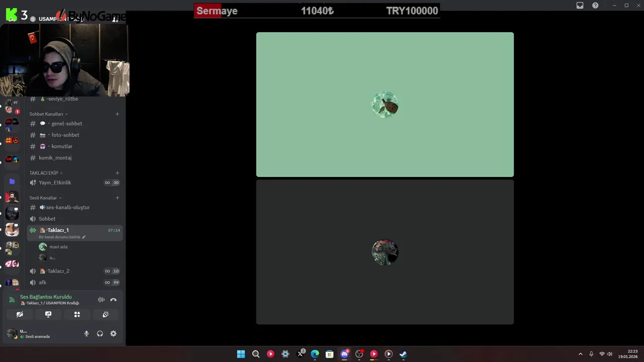Disconnect from the voice channel

pos(113,300)
